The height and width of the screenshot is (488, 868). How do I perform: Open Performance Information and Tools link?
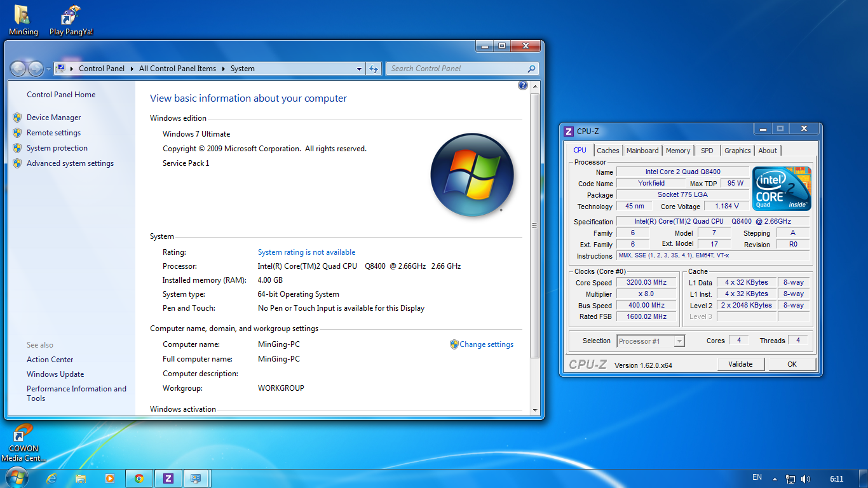coord(76,393)
